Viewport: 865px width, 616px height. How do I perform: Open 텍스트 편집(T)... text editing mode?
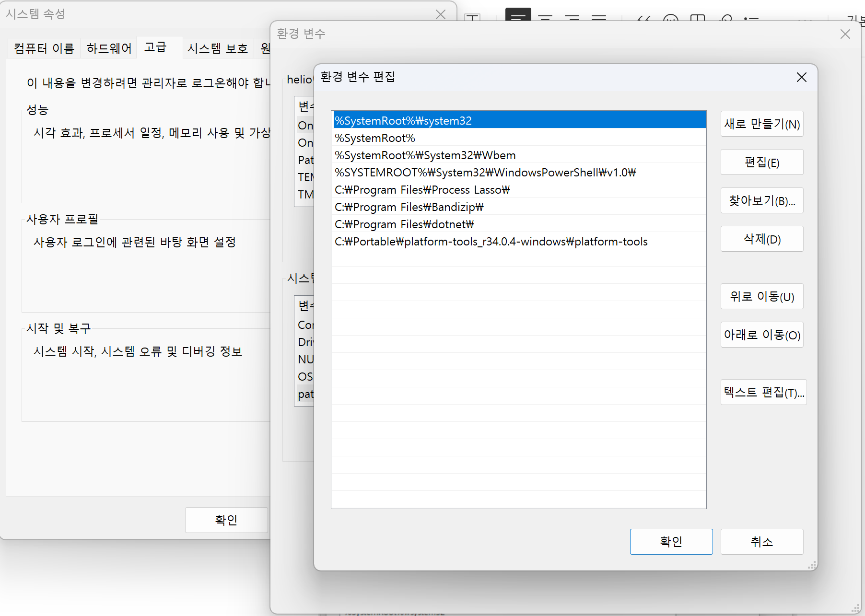[764, 393]
